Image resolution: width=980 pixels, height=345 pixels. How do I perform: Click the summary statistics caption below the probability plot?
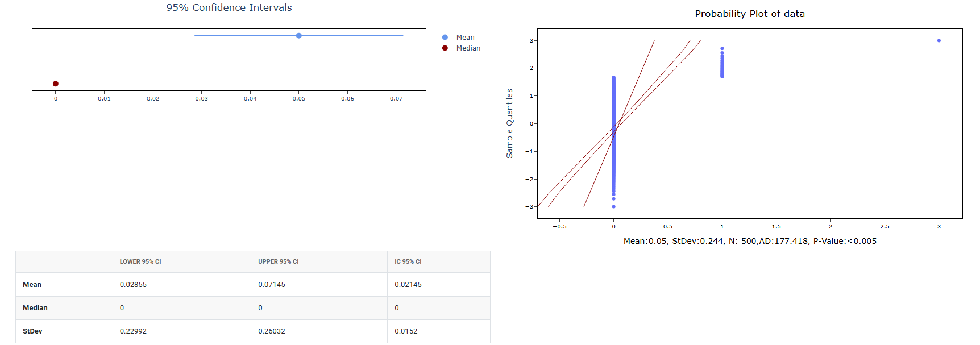pyautogui.click(x=750, y=241)
